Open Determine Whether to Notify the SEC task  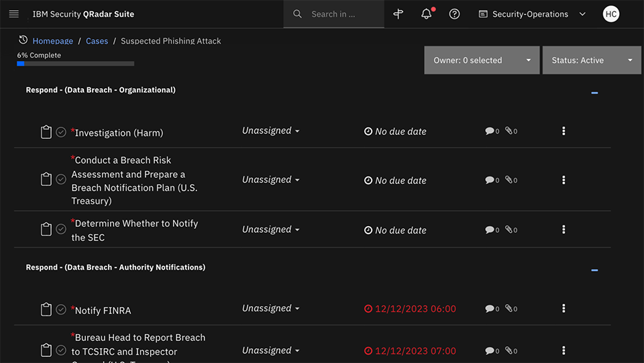point(135,230)
